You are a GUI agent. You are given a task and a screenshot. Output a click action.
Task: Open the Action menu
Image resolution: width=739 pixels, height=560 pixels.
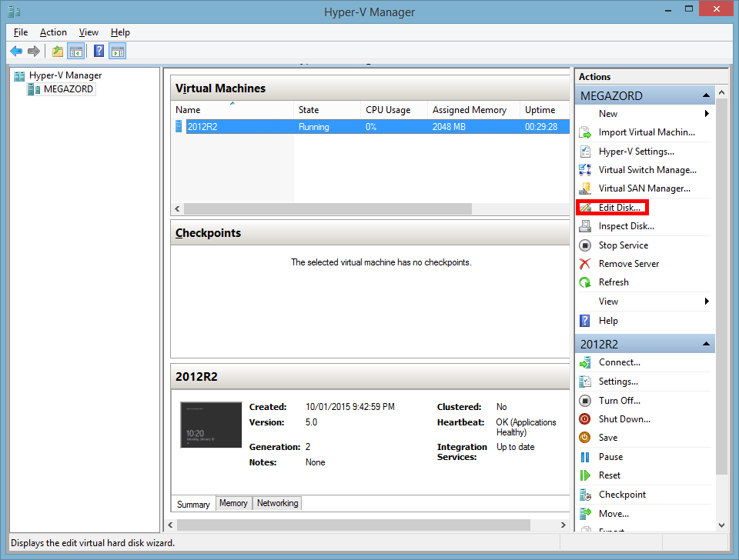click(x=53, y=32)
